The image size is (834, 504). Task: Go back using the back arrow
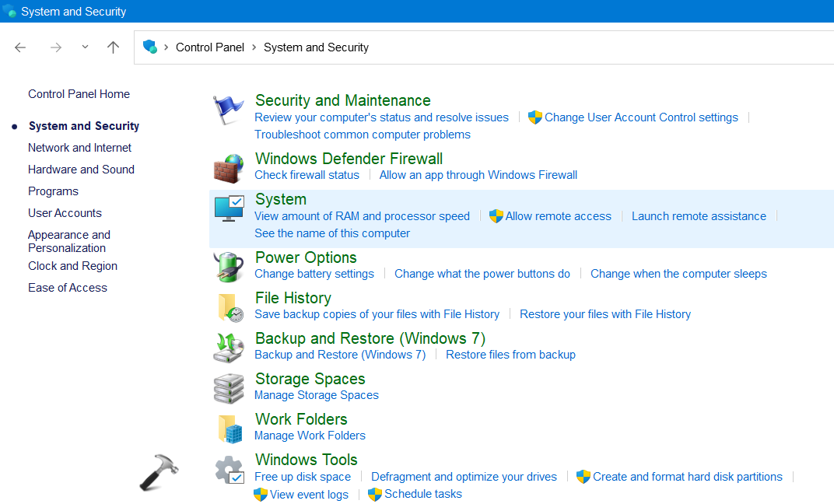20,47
